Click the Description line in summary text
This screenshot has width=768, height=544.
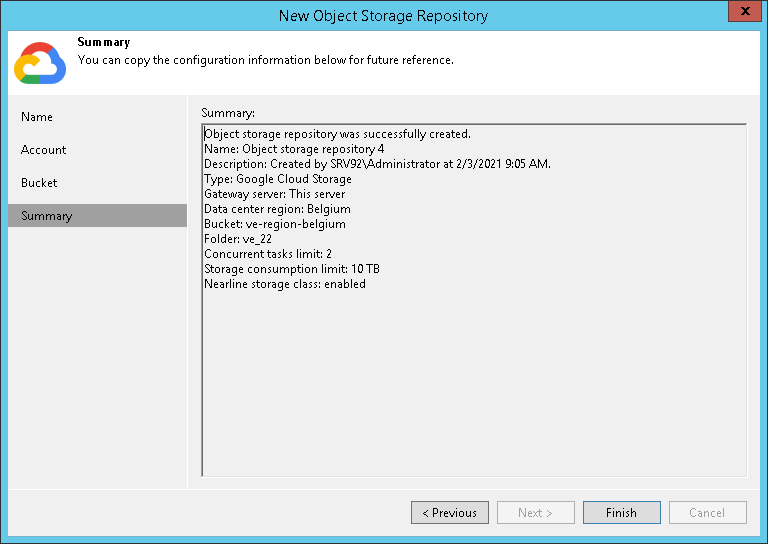tap(377, 164)
